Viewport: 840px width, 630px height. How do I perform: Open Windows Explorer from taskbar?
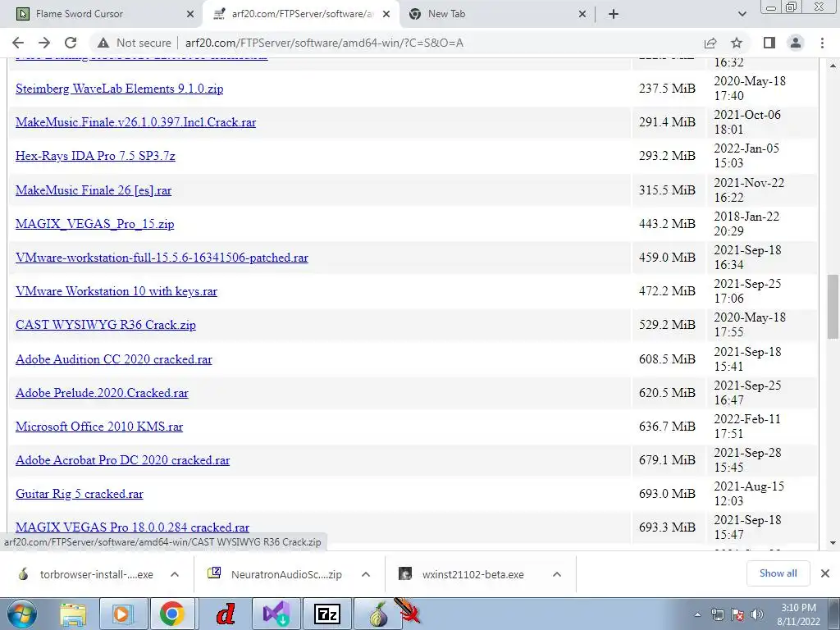(x=73, y=614)
